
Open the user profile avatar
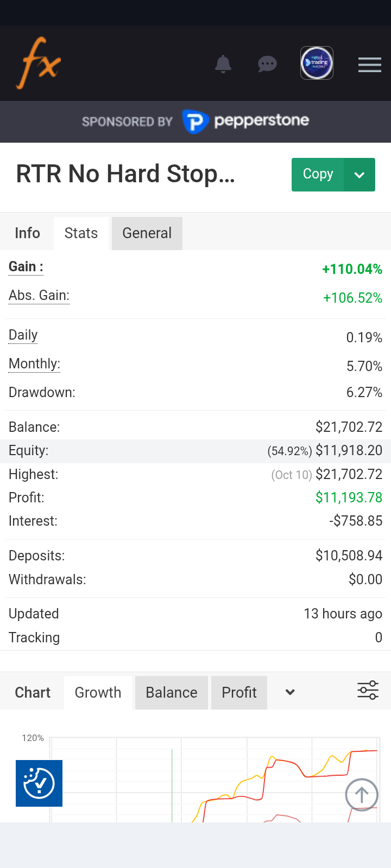pos(317,63)
